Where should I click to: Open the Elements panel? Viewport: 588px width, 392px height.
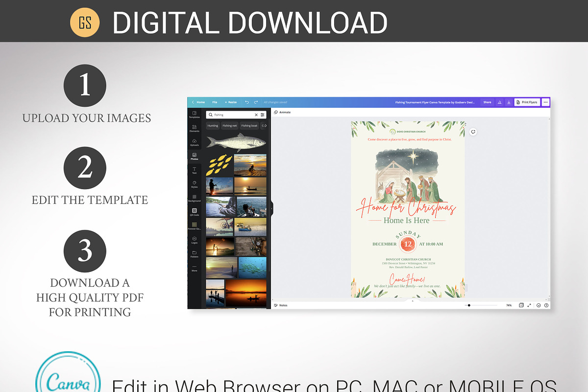pyautogui.click(x=195, y=128)
